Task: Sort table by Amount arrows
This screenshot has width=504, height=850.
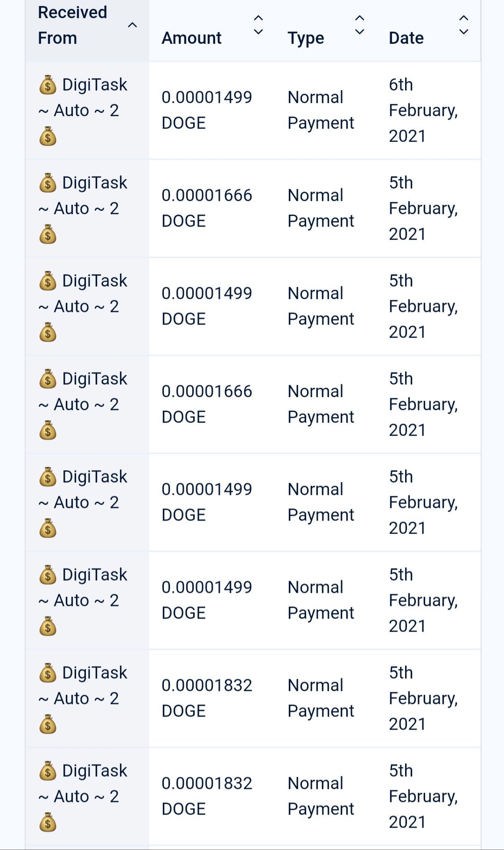Action: pyautogui.click(x=258, y=25)
